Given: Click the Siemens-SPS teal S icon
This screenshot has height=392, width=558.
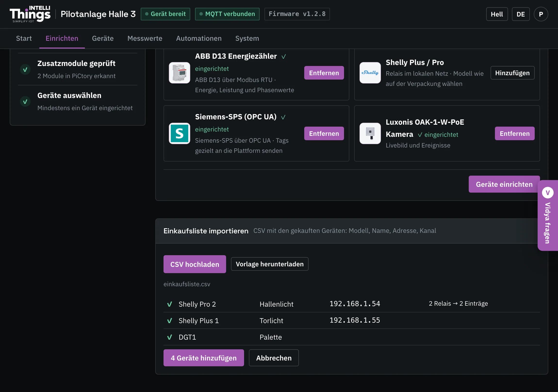Looking at the screenshot, I should point(179,133).
